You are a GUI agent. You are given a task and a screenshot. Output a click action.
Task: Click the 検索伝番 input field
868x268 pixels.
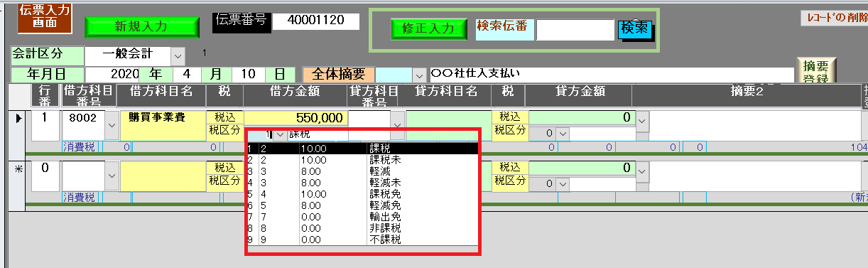pos(575,30)
